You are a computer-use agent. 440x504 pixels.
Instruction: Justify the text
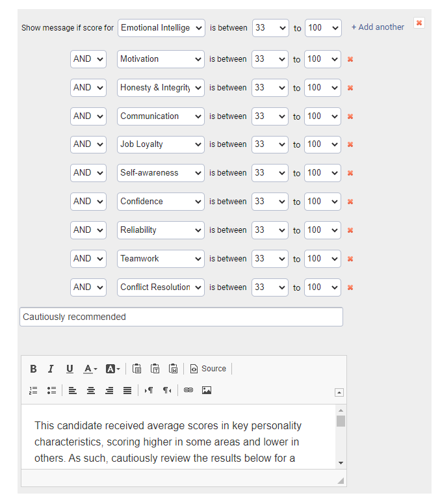pos(127,391)
